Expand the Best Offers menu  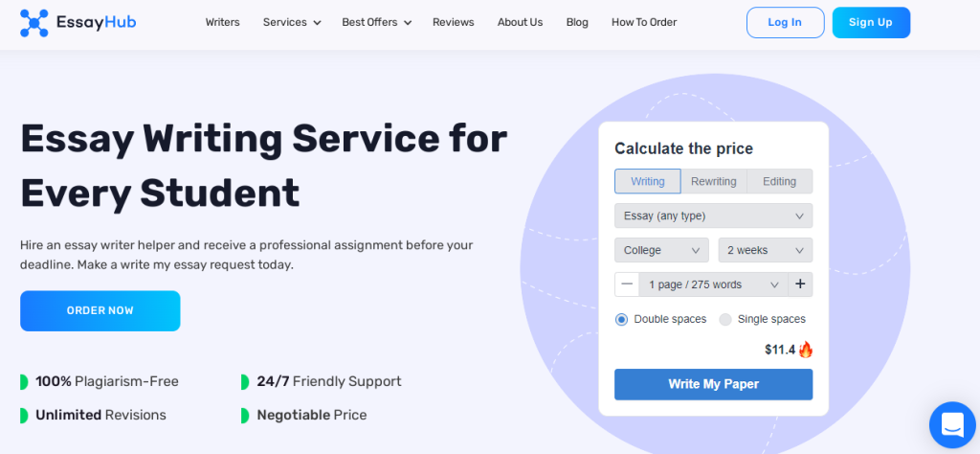[376, 23]
